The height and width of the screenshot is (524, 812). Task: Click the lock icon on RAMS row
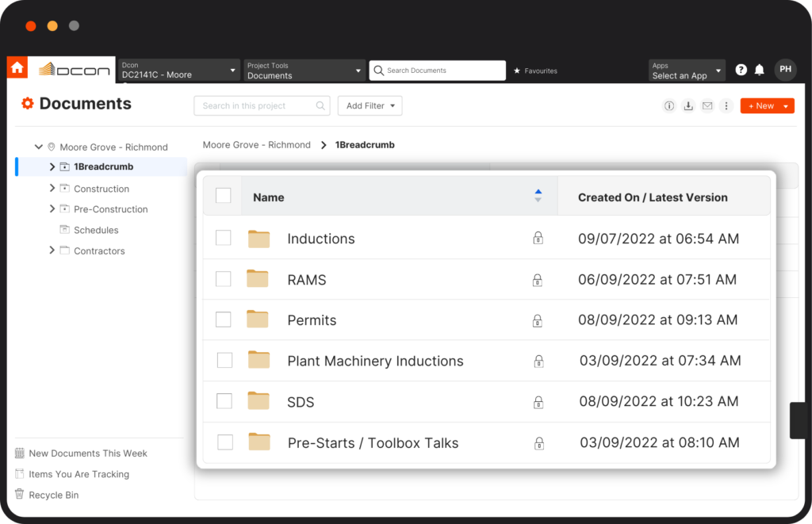tap(538, 280)
